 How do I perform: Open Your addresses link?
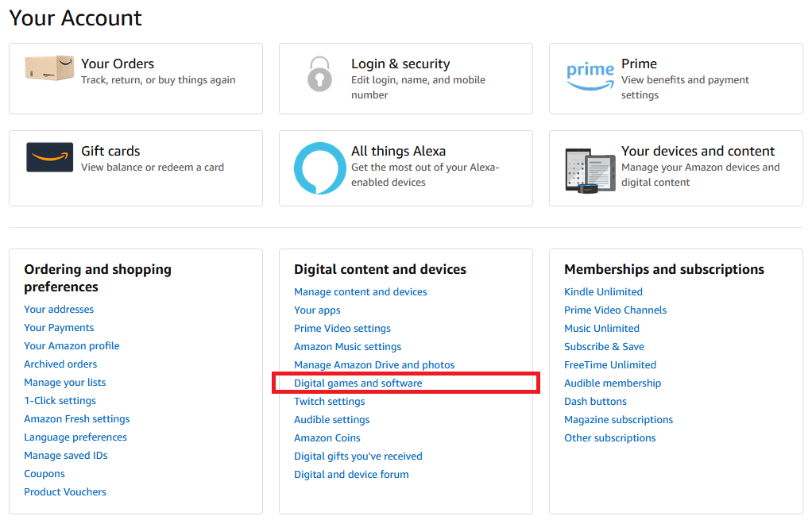59,310
